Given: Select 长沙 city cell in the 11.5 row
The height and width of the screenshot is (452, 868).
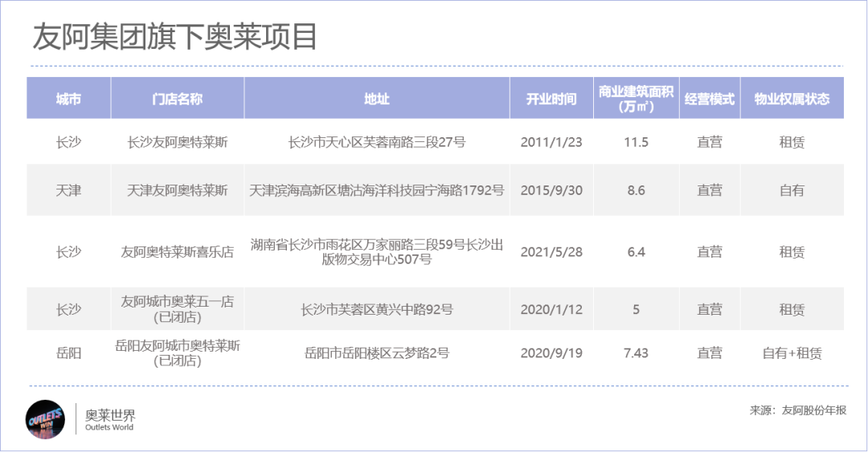Looking at the screenshot, I should pos(68,142).
